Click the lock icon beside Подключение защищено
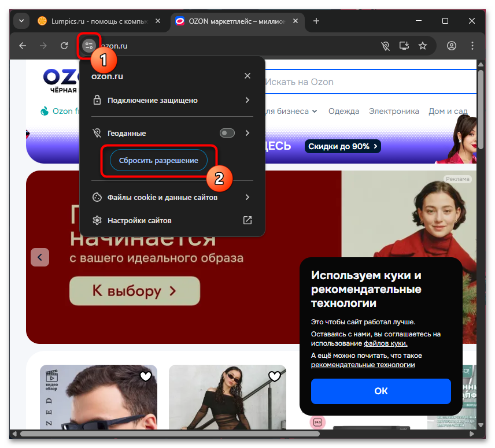 point(97,100)
